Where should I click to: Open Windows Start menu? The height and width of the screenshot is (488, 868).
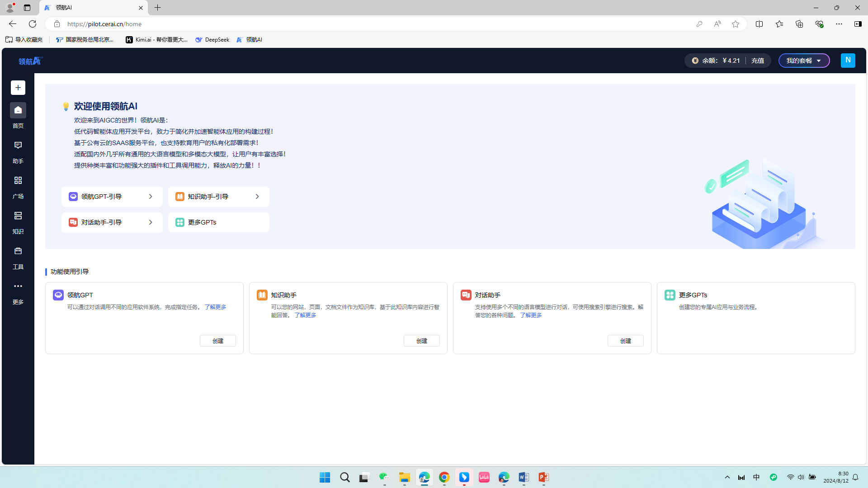click(325, 478)
